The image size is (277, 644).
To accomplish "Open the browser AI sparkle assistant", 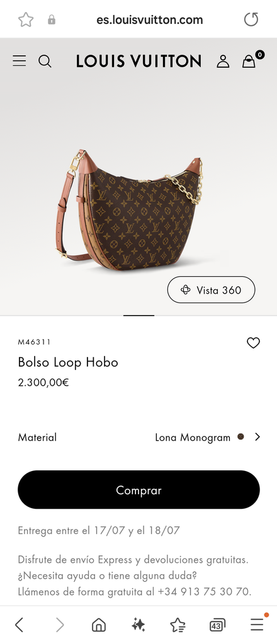I will point(138,625).
